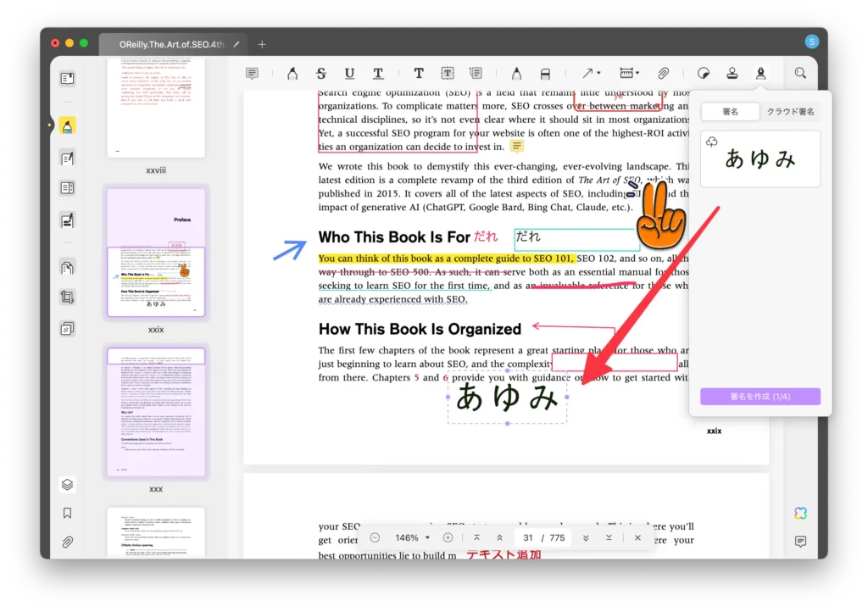Select the sticker tool icon
The image size is (868, 612).
click(703, 74)
